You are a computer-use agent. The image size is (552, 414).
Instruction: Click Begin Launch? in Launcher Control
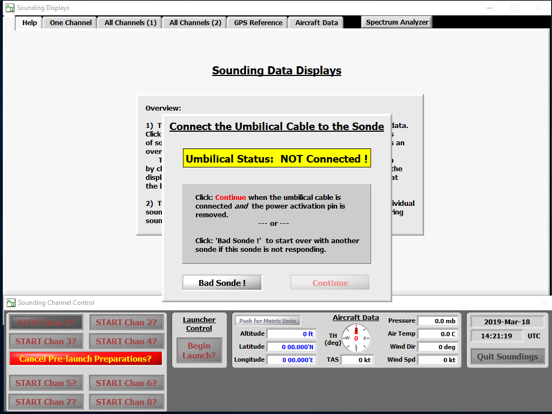coord(199,351)
